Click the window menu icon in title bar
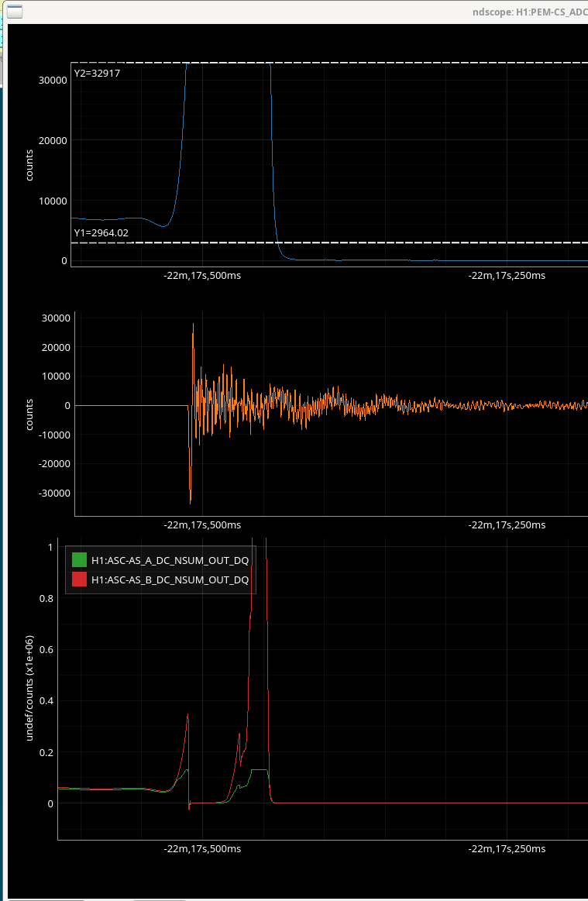The width and height of the screenshot is (588, 901). 15,12
